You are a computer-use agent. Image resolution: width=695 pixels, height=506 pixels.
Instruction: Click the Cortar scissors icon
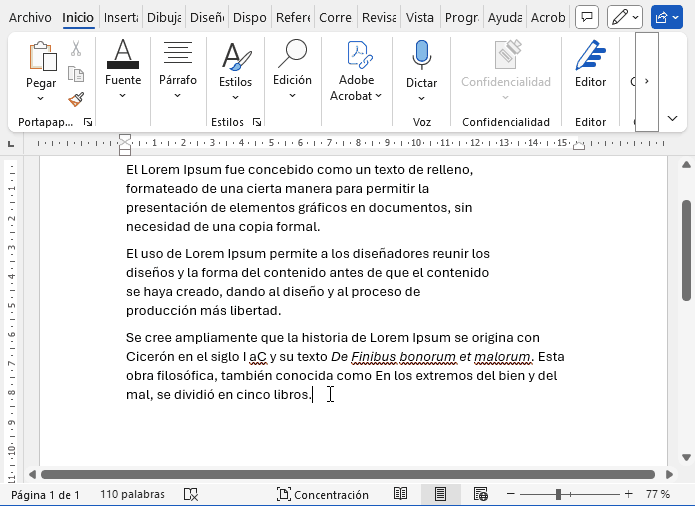pyautogui.click(x=76, y=48)
